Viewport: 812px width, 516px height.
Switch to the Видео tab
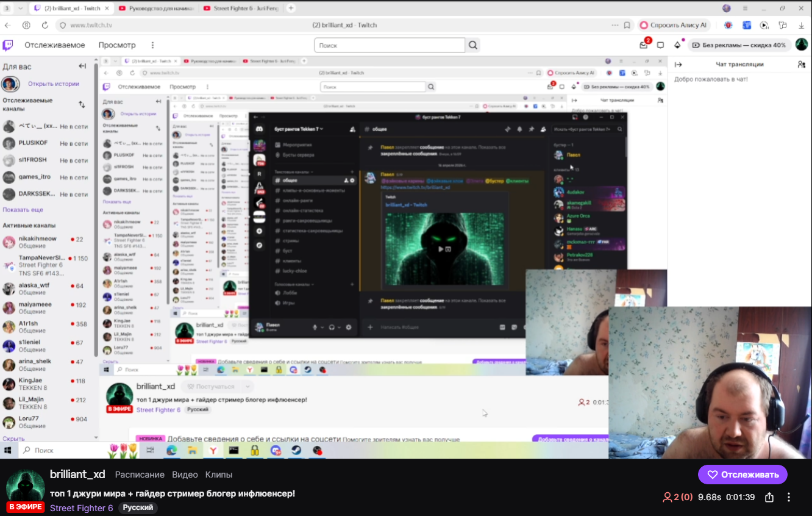185,475
